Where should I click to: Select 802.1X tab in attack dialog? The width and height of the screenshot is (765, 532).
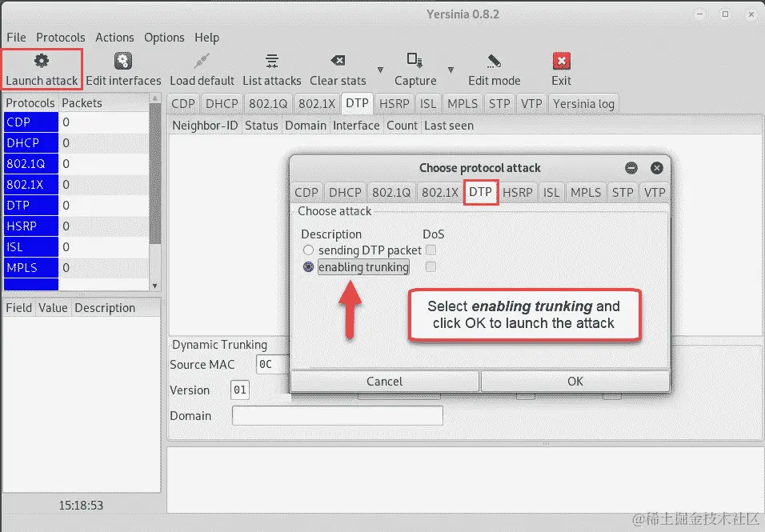pos(440,193)
